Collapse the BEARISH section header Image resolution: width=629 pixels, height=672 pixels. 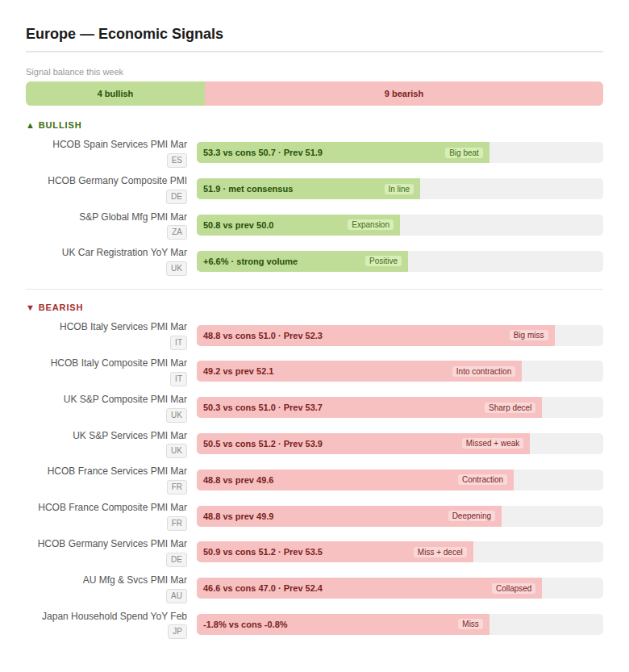[55, 307]
